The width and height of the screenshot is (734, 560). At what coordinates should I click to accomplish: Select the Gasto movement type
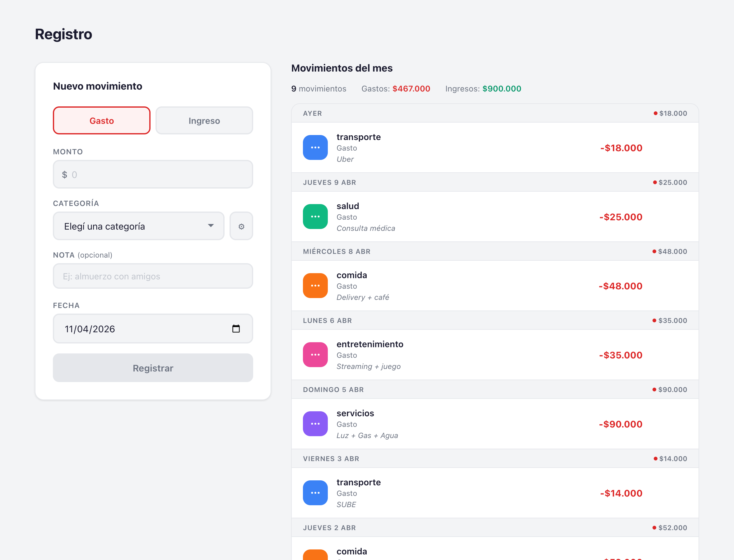pyautogui.click(x=102, y=121)
